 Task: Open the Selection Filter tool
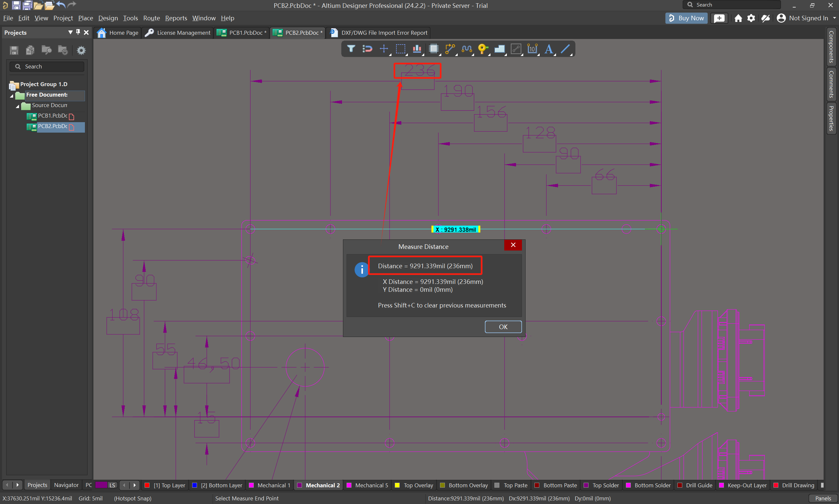click(x=351, y=49)
